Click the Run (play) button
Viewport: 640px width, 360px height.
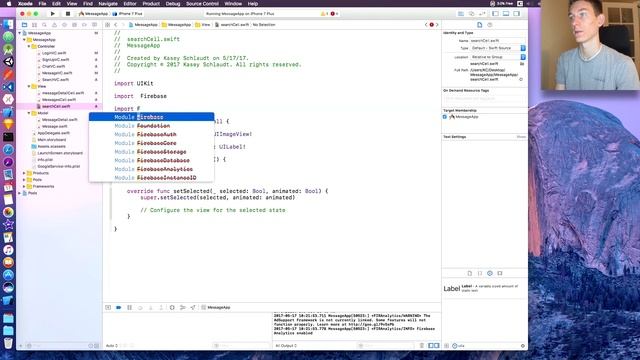click(53, 13)
